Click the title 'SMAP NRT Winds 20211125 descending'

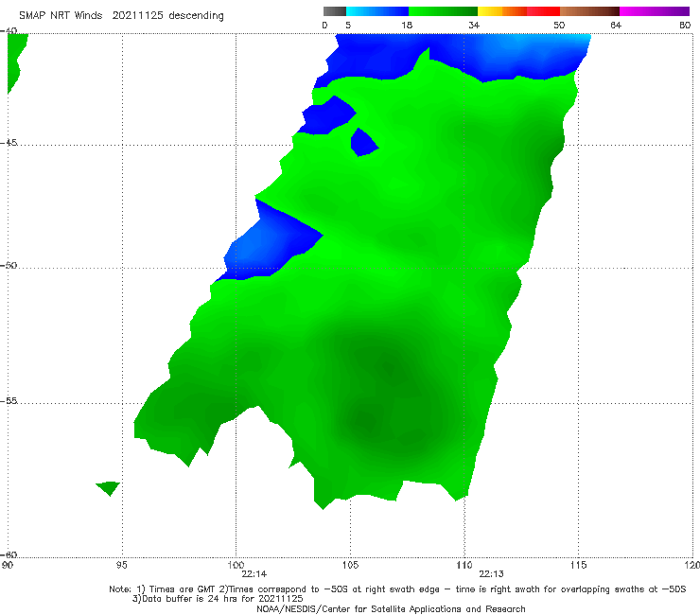[x=121, y=16]
